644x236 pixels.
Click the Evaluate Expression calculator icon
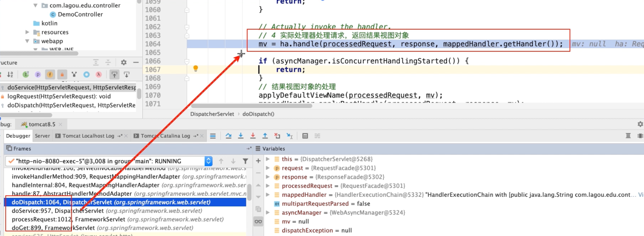[x=305, y=136]
